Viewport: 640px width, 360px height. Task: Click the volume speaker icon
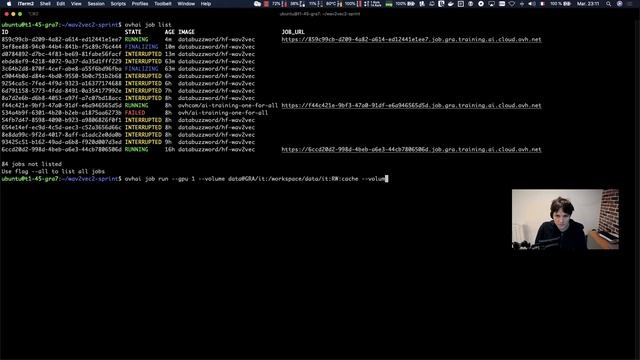tap(532, 4)
